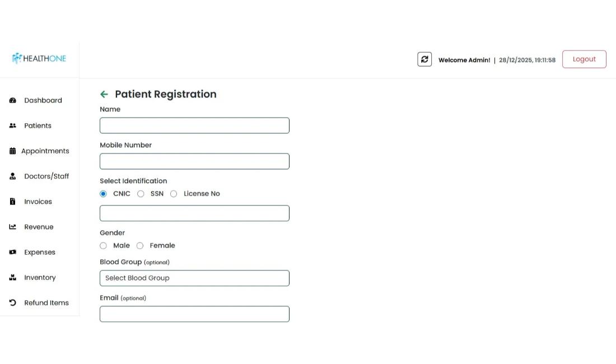
Task: Click the Doctors/Staff person icon
Action: (x=13, y=176)
